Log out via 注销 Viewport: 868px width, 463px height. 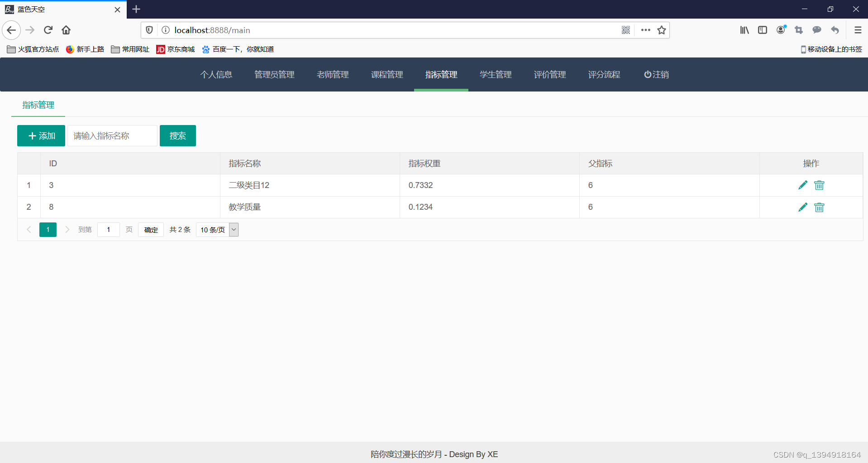coord(656,75)
